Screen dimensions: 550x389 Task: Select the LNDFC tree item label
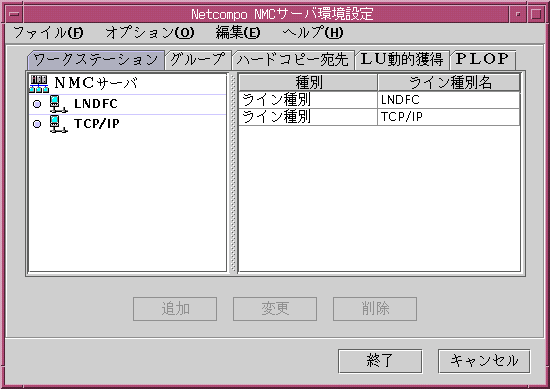tap(96, 104)
